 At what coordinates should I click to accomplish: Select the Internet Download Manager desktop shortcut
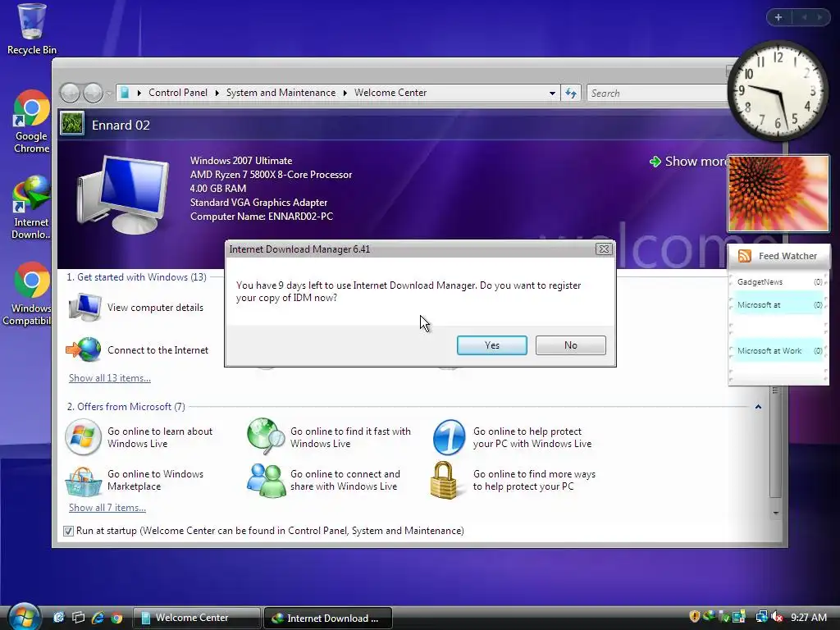[32, 208]
